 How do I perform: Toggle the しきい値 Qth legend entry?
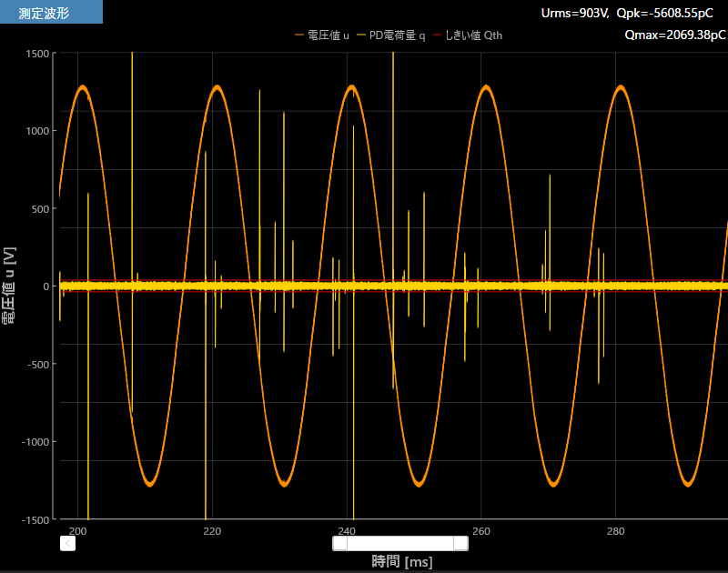(467, 35)
